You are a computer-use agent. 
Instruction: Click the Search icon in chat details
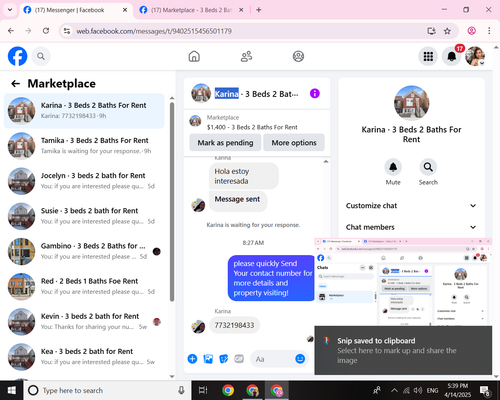tap(428, 167)
